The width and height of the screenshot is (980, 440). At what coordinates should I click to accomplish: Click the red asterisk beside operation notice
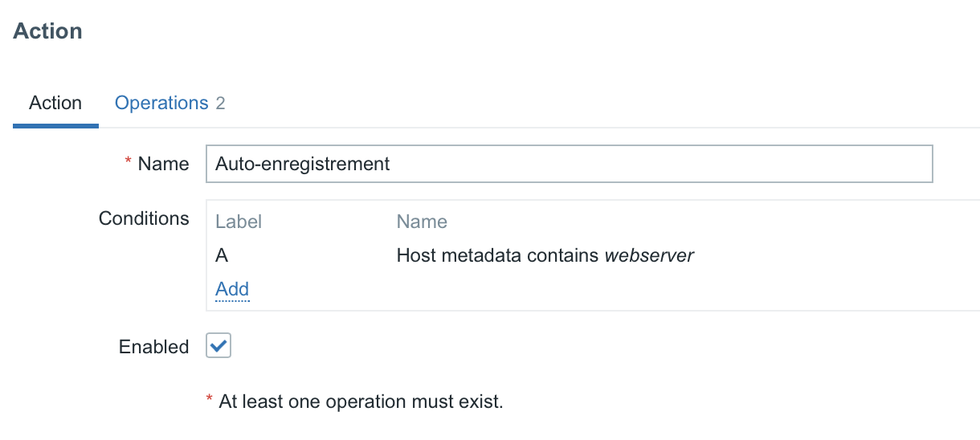click(210, 400)
